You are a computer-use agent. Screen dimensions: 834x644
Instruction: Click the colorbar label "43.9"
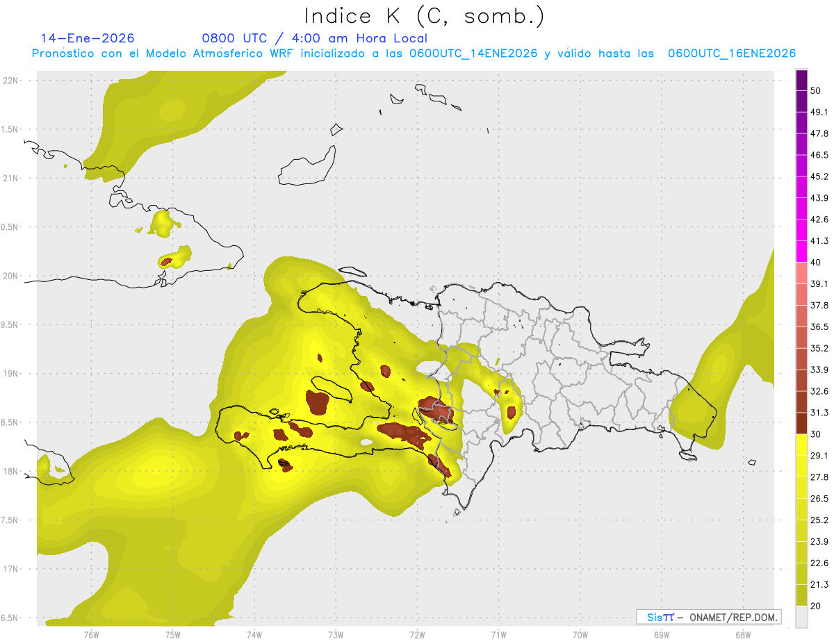[x=819, y=198]
